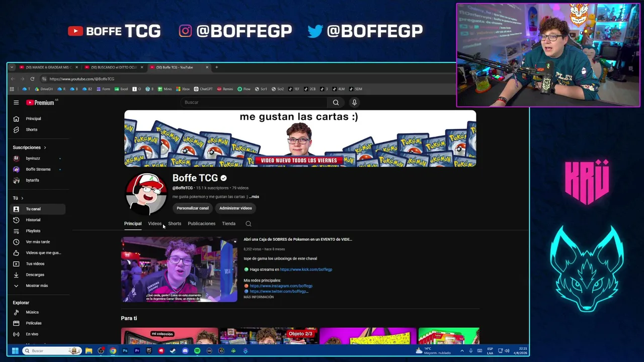Image resolution: width=644 pixels, height=362 pixels.
Task: Open the kick.com/boffegp link
Action: coord(306,269)
